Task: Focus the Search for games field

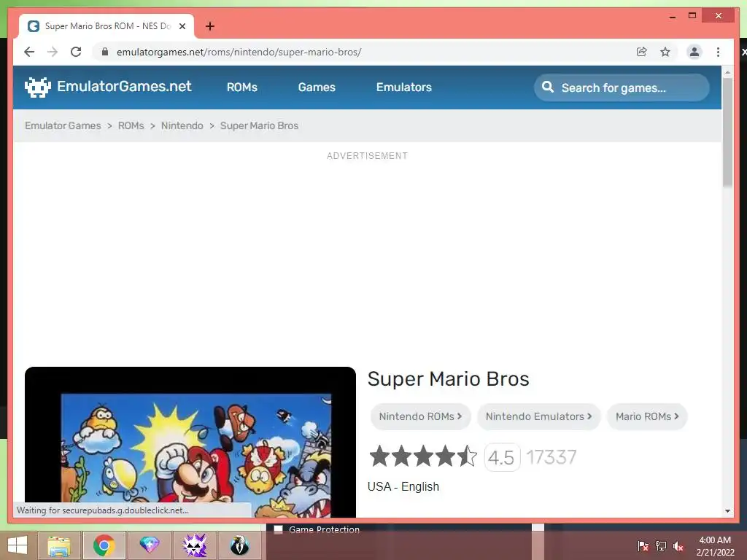Action: click(622, 87)
